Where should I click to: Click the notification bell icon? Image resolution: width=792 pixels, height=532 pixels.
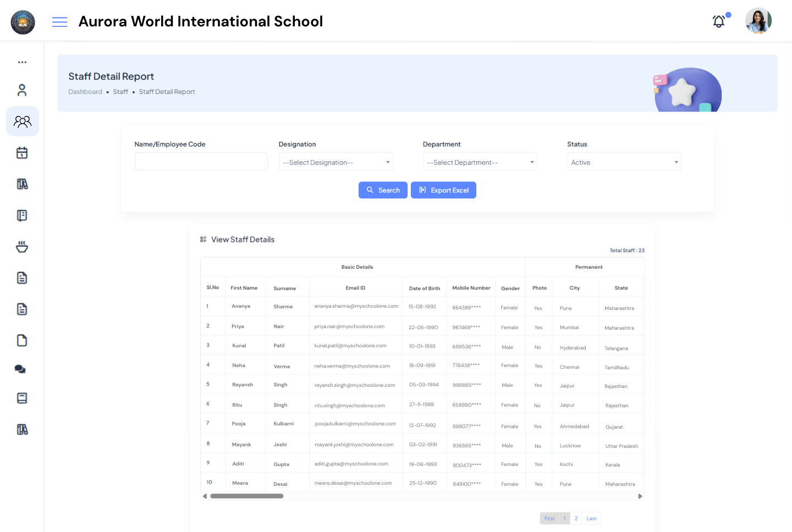tap(718, 21)
